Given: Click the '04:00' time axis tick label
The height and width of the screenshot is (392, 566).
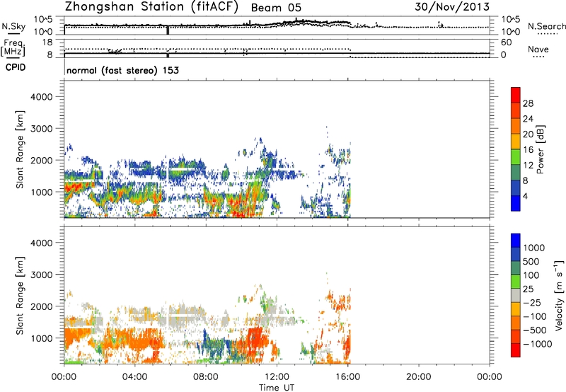Looking at the screenshot, I should point(134,377).
